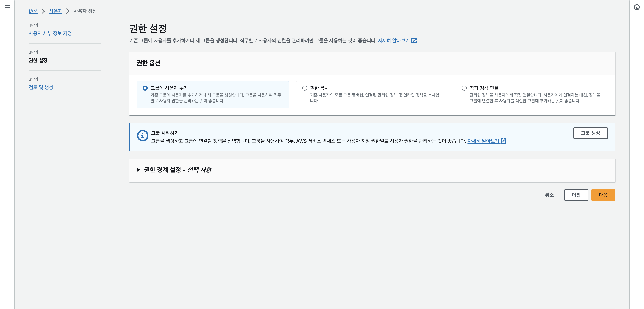Select 권한 복사 radio option
This screenshot has width=644, height=309.
[305, 88]
